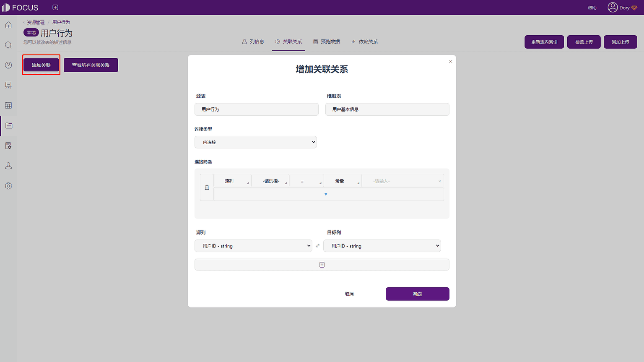The image size is (644, 362).
Task: Open the 连接类型 内连接 dropdown
Action: 256,142
